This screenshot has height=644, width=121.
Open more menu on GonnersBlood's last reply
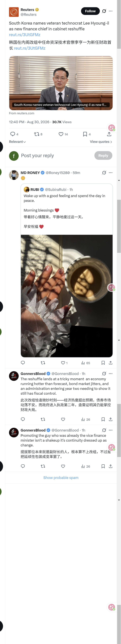pos(111,430)
